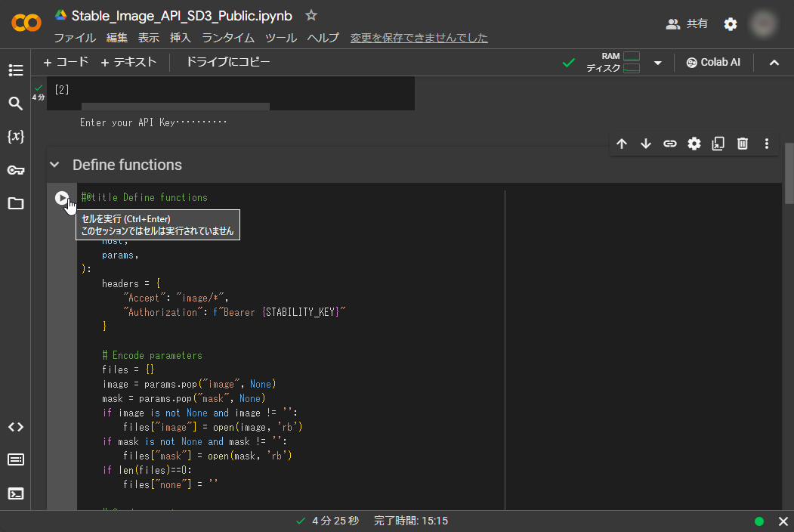Open a terminal from the sidebar

coord(16,493)
